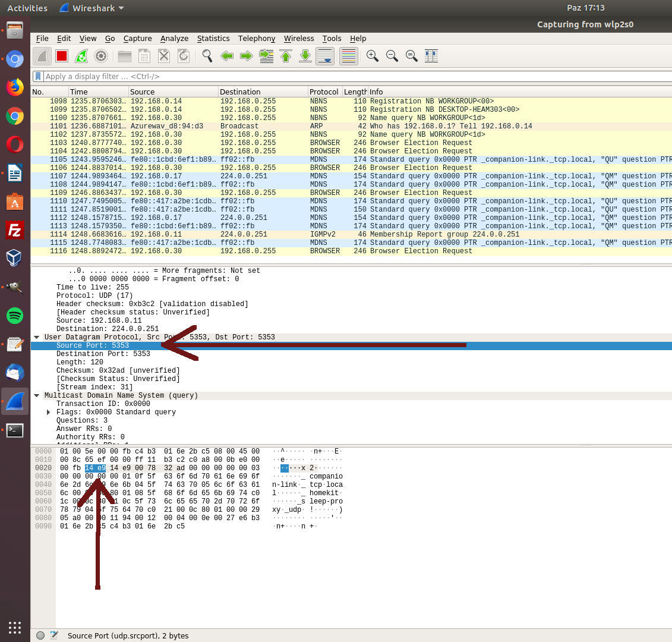The width and height of the screenshot is (672, 642).
Task: Open the Telephony menu
Action: [257, 39]
